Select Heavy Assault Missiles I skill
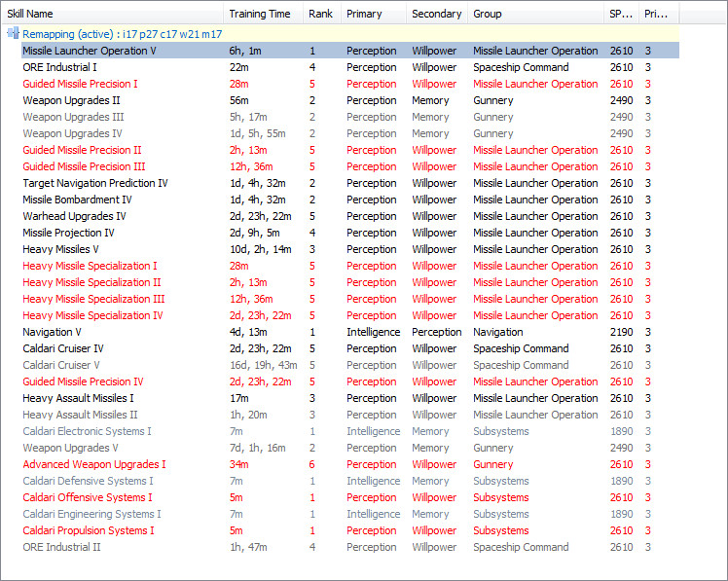 point(78,398)
